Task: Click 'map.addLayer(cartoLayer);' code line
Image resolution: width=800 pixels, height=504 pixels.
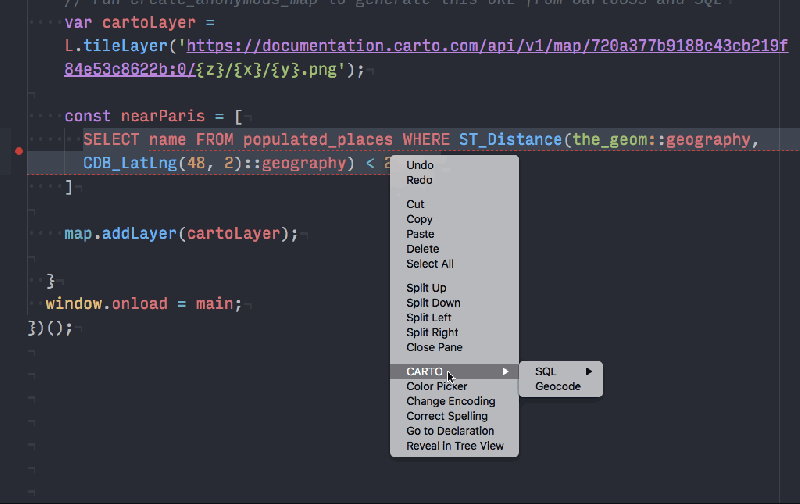Action: (181, 234)
